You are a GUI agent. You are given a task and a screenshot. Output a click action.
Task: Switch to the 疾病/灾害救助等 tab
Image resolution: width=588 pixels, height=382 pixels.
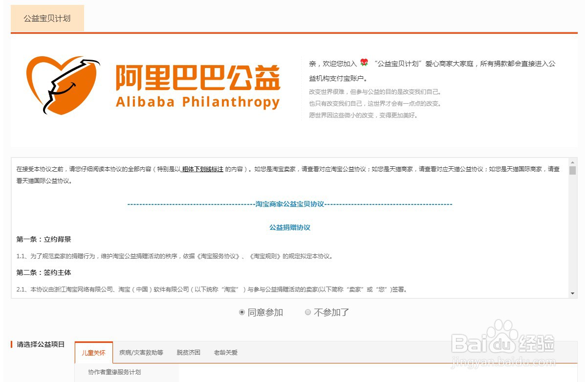point(141,352)
